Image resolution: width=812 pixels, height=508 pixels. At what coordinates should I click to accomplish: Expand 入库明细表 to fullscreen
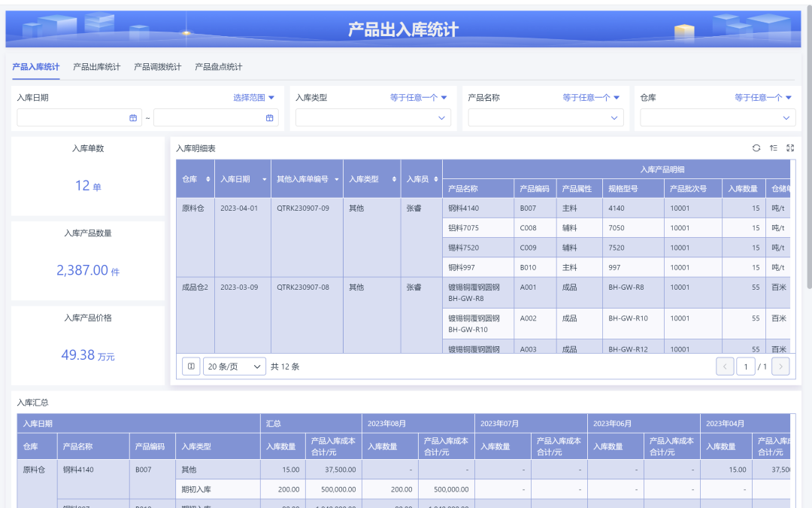(x=790, y=148)
